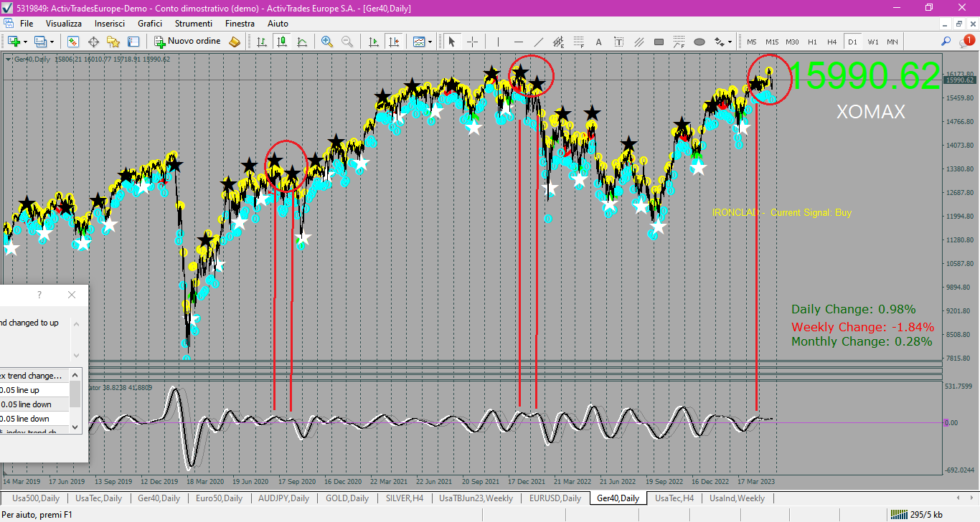Open the Inserisci menu

pyautogui.click(x=110, y=24)
